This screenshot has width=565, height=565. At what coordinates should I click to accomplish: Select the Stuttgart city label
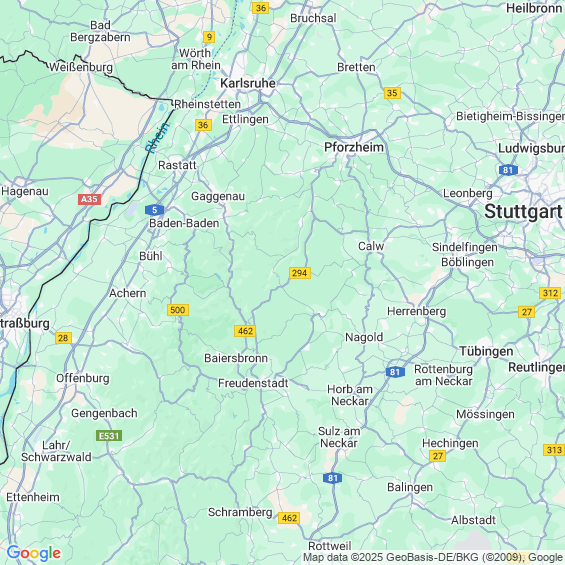point(523,212)
